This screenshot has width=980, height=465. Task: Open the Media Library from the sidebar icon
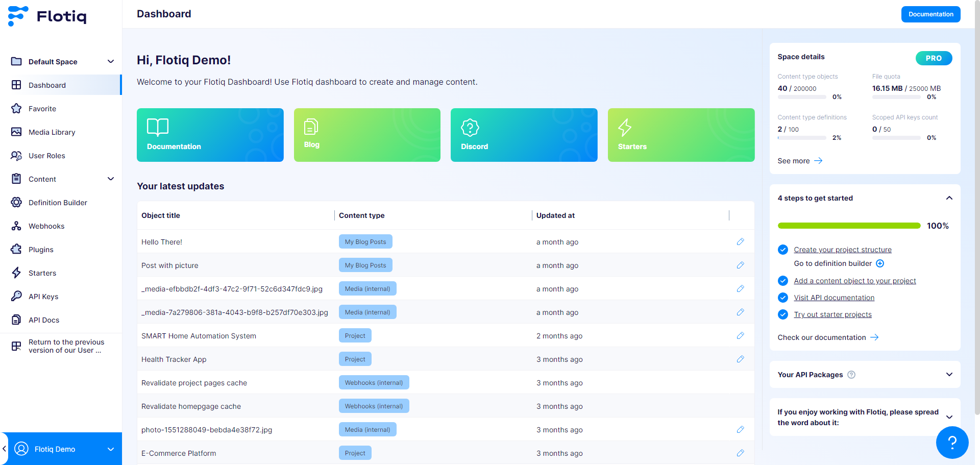(17, 132)
